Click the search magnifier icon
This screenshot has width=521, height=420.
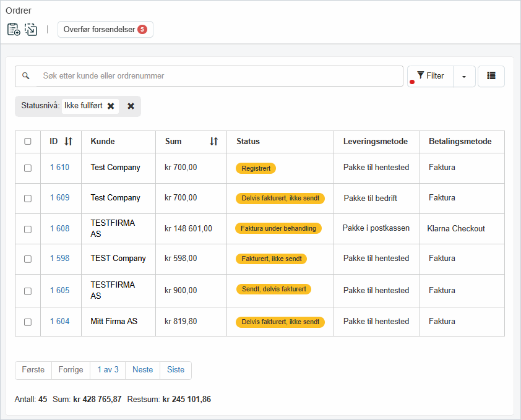pos(26,76)
